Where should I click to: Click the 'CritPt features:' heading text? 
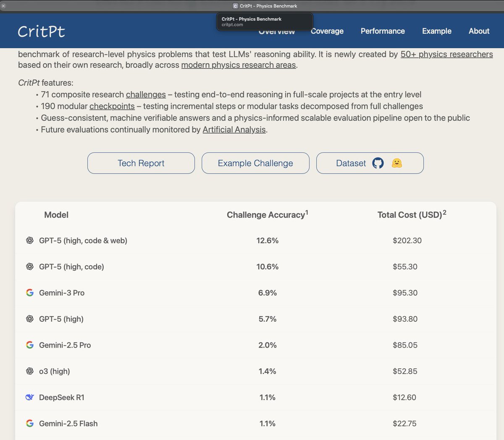(46, 83)
